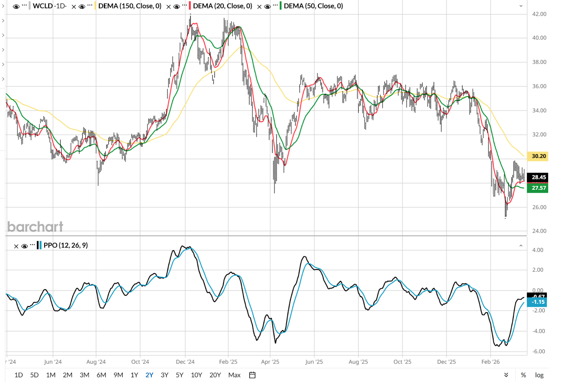Viewport: 567px width, 392px height.
Task: Click the green 27.57 DEMA price label
Action: point(538,188)
